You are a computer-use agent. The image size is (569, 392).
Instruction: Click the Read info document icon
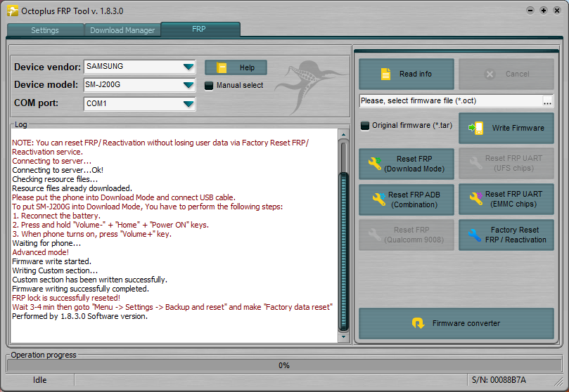pyautogui.click(x=385, y=74)
